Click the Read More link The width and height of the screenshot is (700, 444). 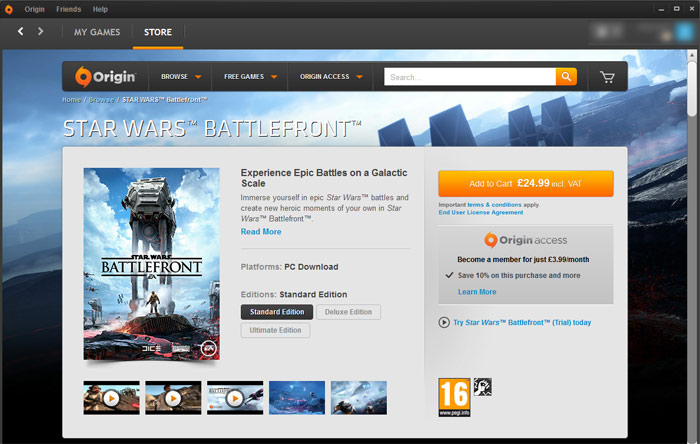point(261,232)
